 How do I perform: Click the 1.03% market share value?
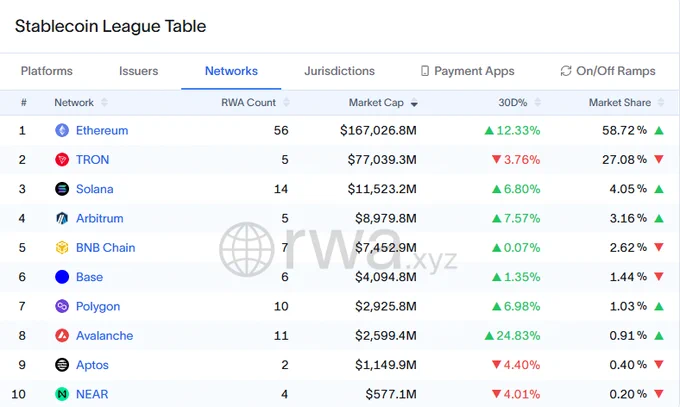[628, 306]
